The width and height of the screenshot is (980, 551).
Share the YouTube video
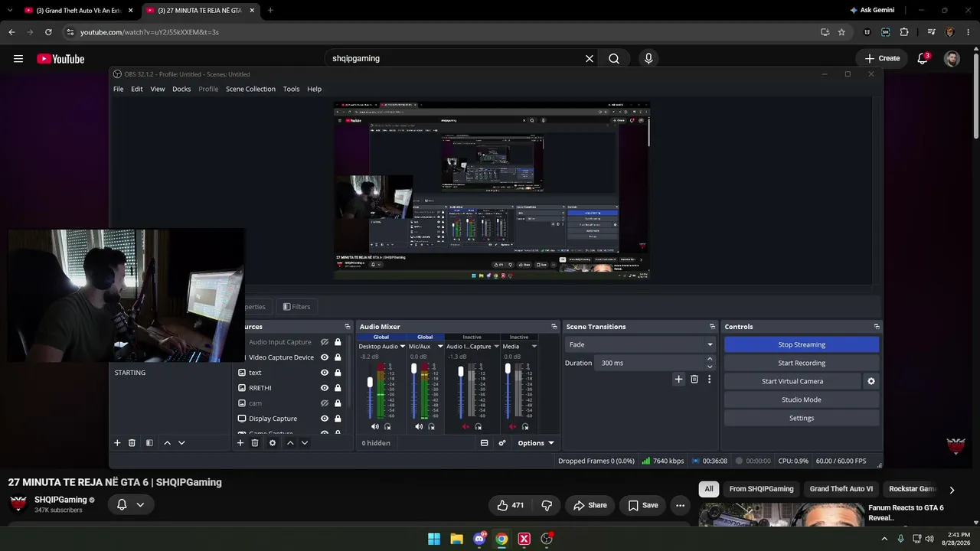[x=590, y=505]
